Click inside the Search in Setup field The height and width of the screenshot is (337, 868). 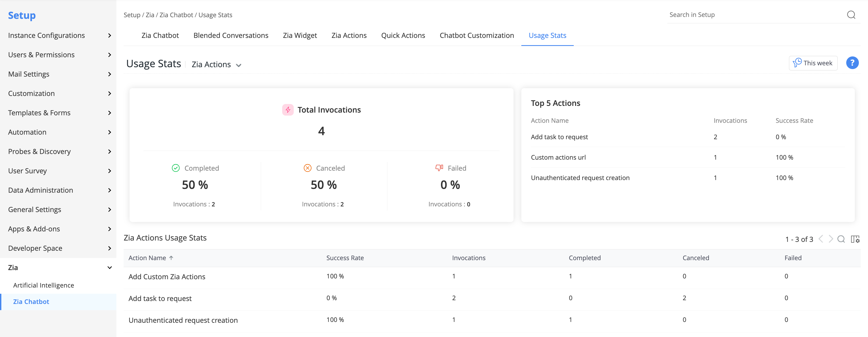[755, 15]
